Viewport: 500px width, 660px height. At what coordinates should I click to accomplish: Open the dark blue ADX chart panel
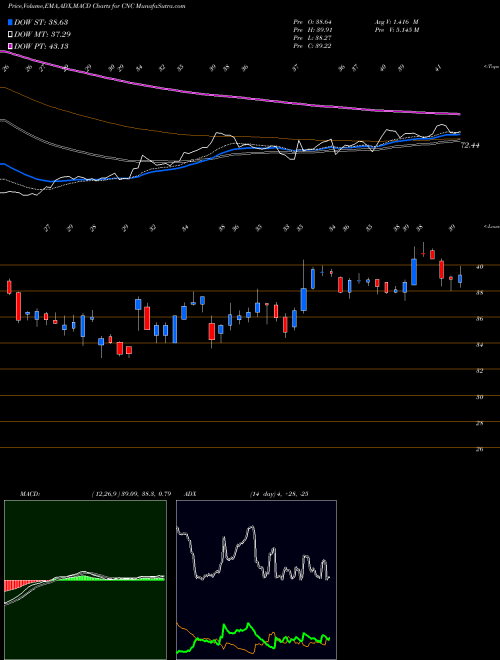click(256, 580)
